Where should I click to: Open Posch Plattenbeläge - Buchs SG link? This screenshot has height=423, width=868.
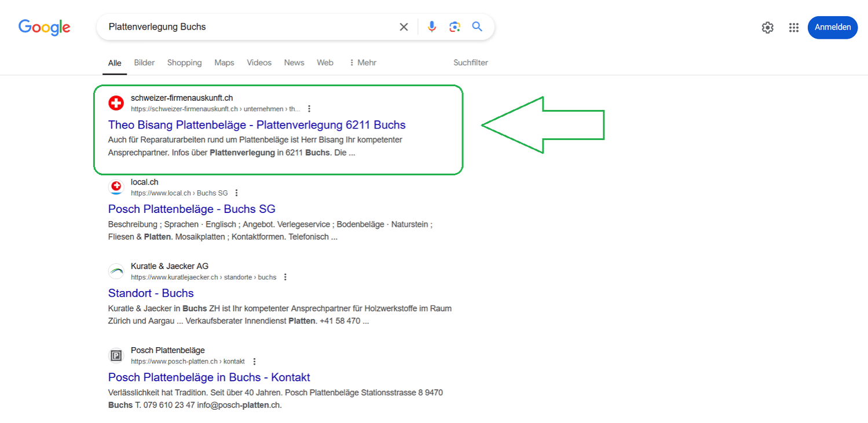coord(192,209)
